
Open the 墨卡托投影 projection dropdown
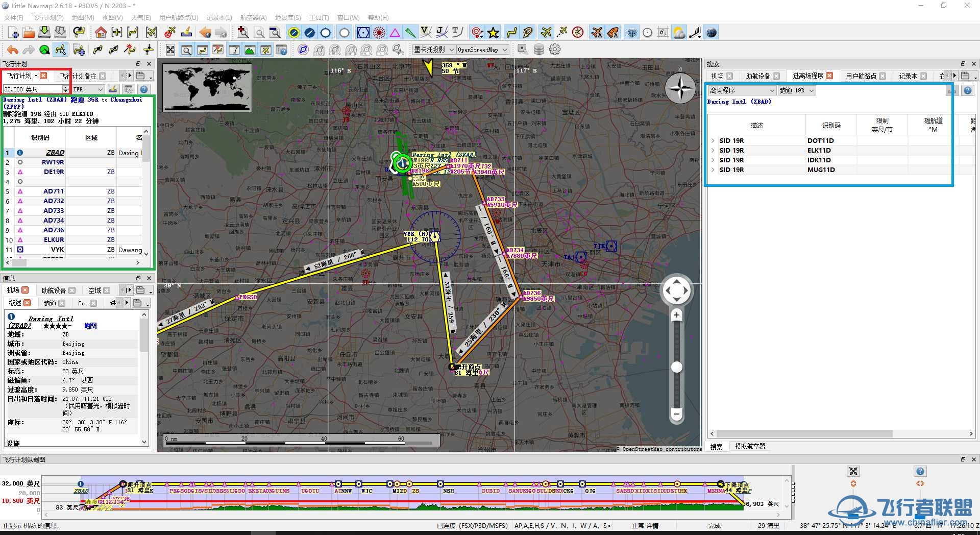[433, 50]
